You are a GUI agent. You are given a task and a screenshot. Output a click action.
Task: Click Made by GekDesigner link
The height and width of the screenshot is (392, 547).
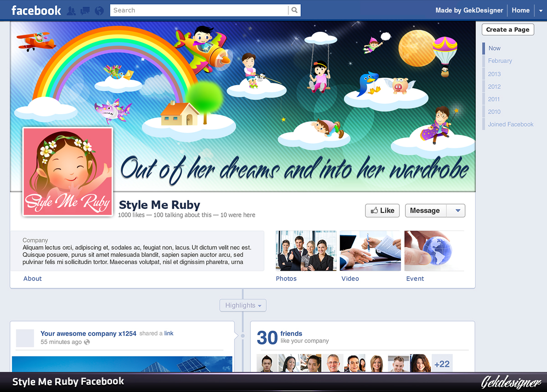pyautogui.click(x=469, y=10)
